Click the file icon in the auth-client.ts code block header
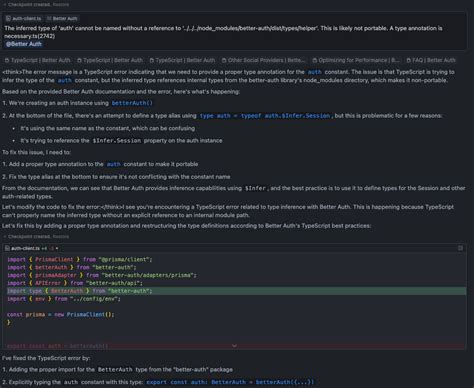 pyautogui.click(x=7, y=248)
